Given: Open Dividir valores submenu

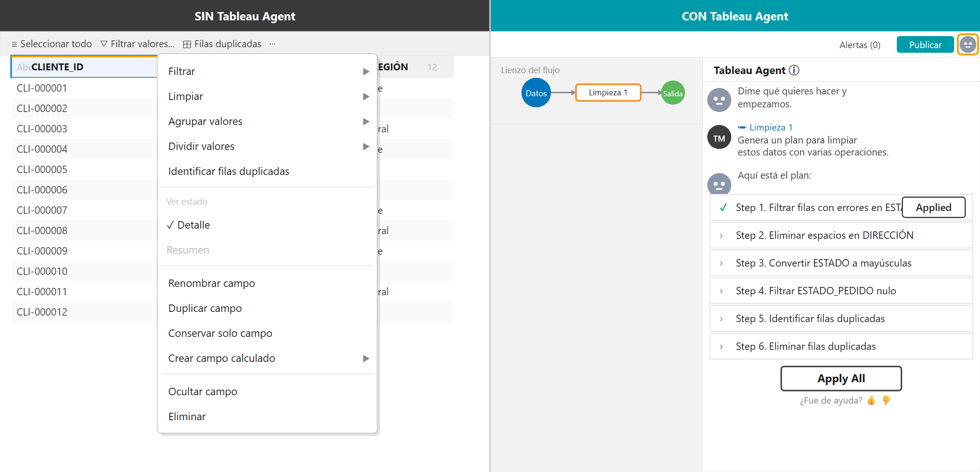Looking at the screenshot, I should 267,146.
